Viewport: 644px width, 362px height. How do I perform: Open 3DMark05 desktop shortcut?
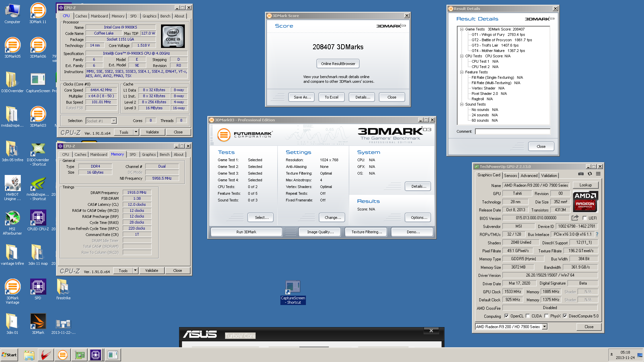[x=12, y=48]
